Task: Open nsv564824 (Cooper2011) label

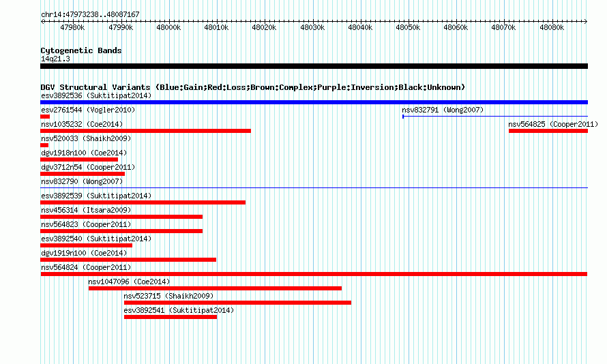Action: [86, 267]
